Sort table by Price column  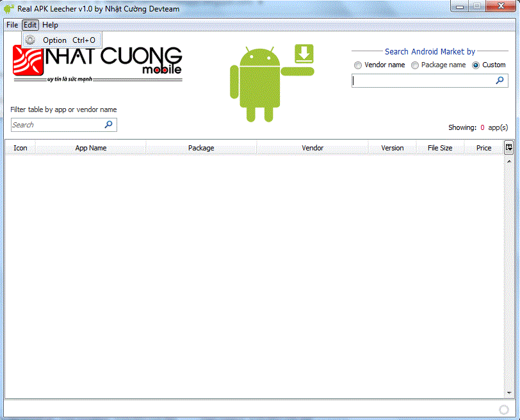[x=484, y=148]
